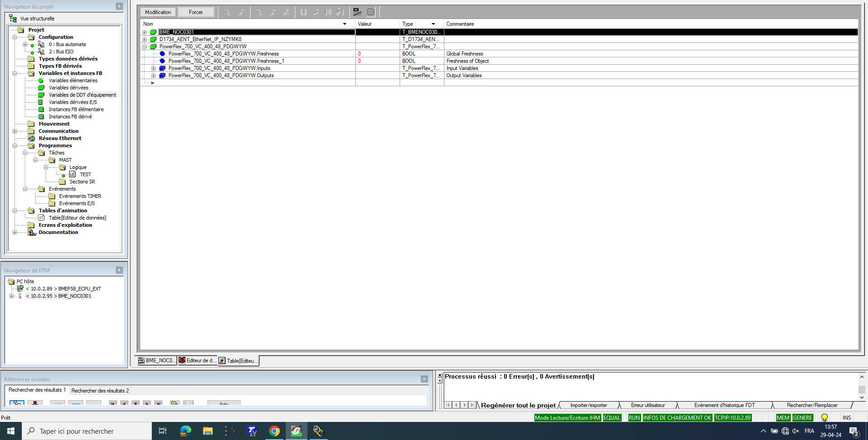
Task: Click the 2 : Bus EIO bus icon
Action: click(x=41, y=51)
